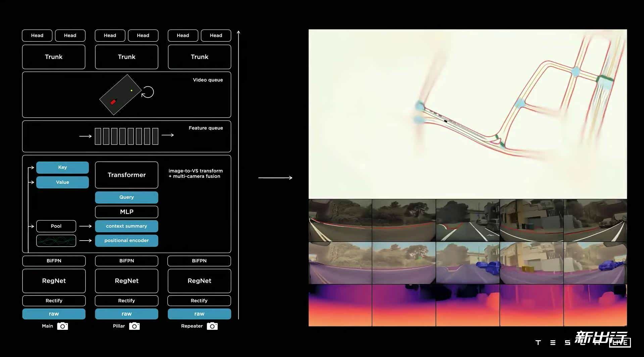Click the context summary box
The image size is (644, 357).
tap(127, 226)
